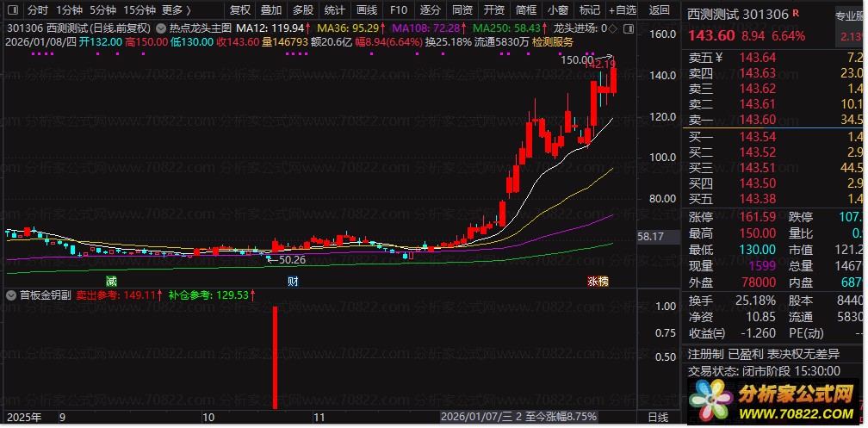
Task: Click the 表决权无差异 label
Action: point(803,354)
